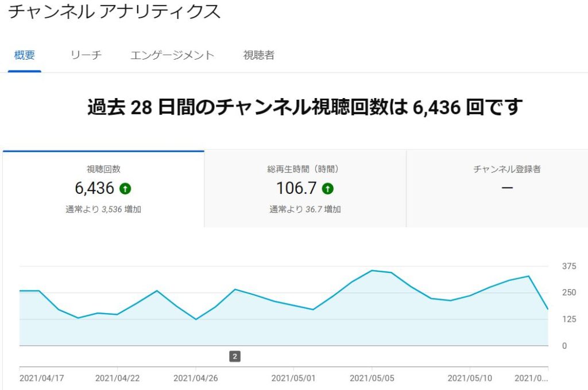
Task: Select the エンゲージメント tab
Action: tap(172, 56)
